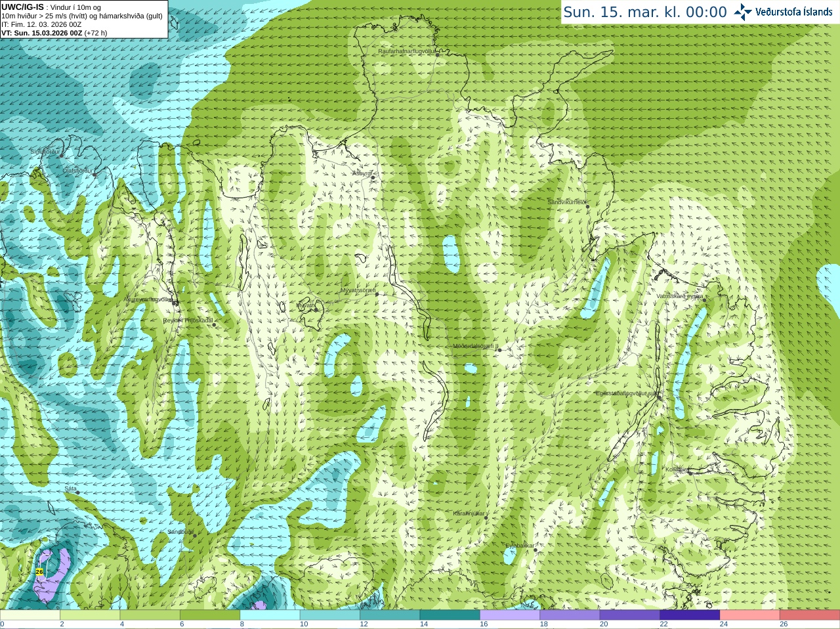Click the Sáta station label

click(70, 488)
